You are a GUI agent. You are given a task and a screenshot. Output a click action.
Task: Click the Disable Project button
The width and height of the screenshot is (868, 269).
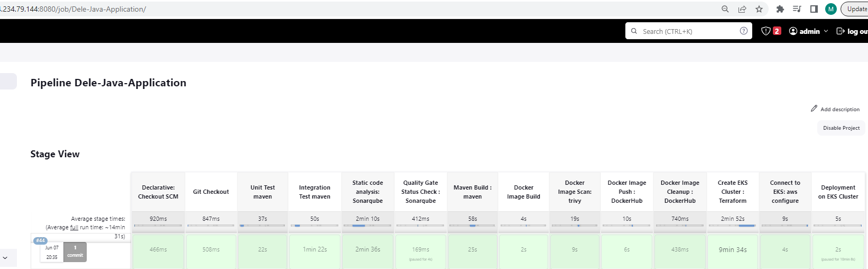[x=841, y=128]
